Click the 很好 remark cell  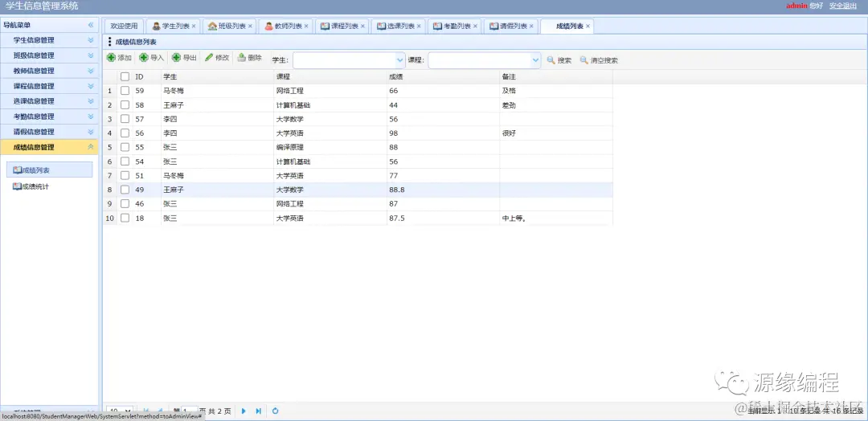coord(556,133)
